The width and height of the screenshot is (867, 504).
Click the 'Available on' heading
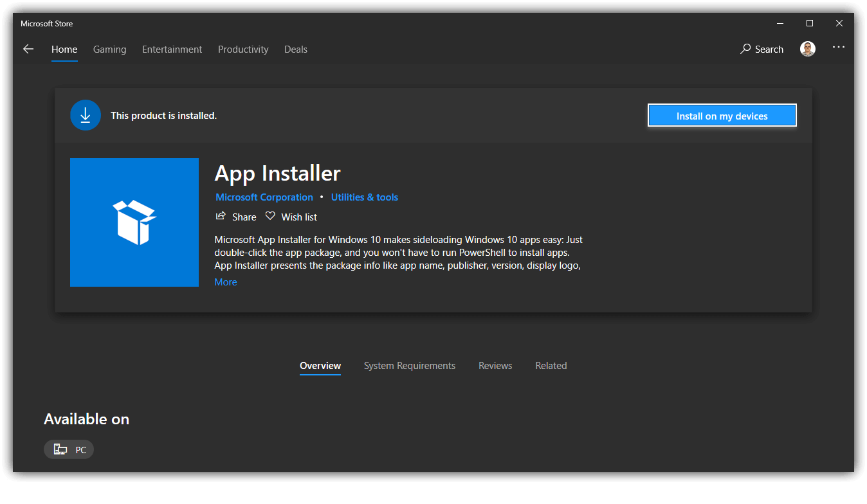(87, 419)
